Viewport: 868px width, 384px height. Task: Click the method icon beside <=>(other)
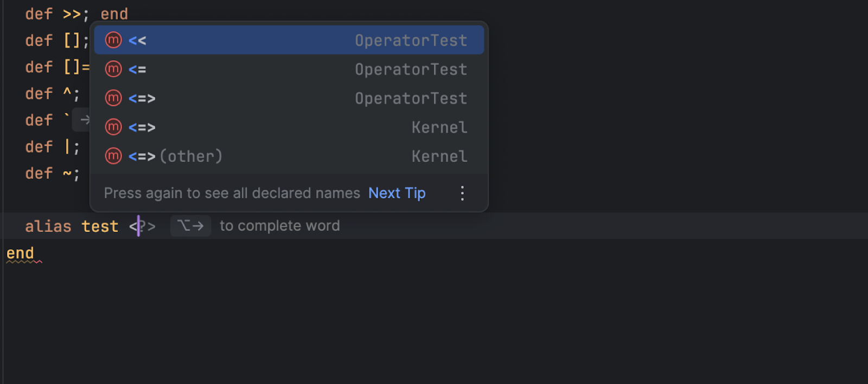[x=113, y=156]
